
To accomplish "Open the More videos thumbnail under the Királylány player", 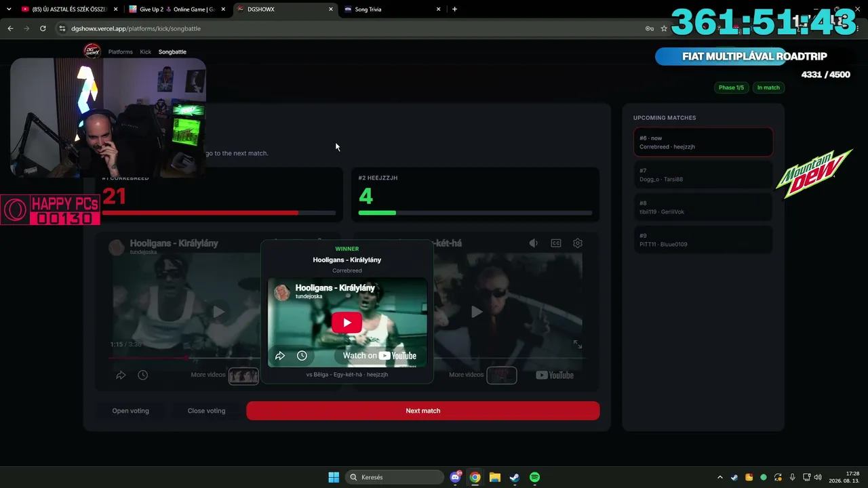I will pyautogui.click(x=243, y=375).
